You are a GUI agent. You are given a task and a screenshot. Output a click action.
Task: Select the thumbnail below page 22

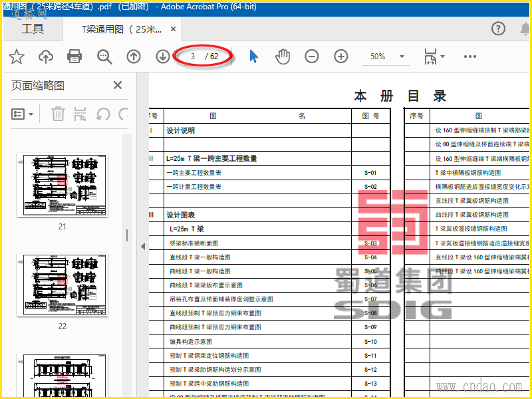63,374
